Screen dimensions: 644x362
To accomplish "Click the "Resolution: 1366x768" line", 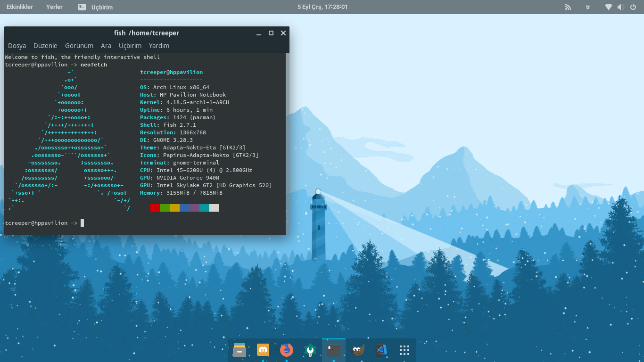I will point(173,132).
